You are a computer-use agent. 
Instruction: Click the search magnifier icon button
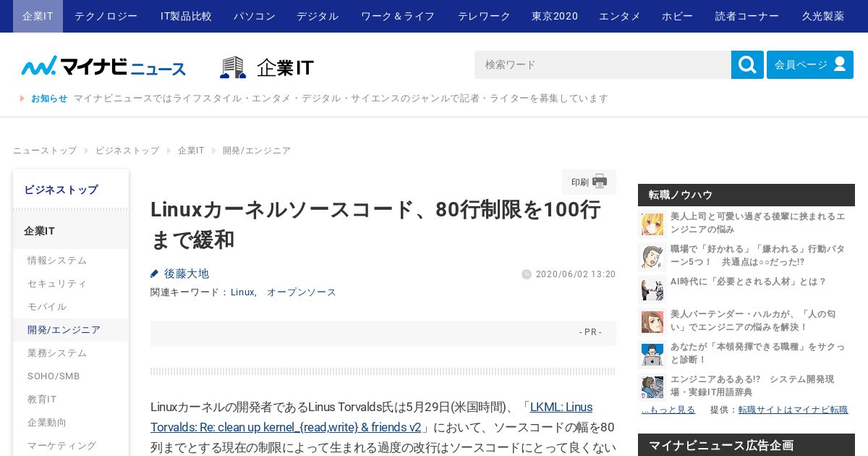point(747,64)
